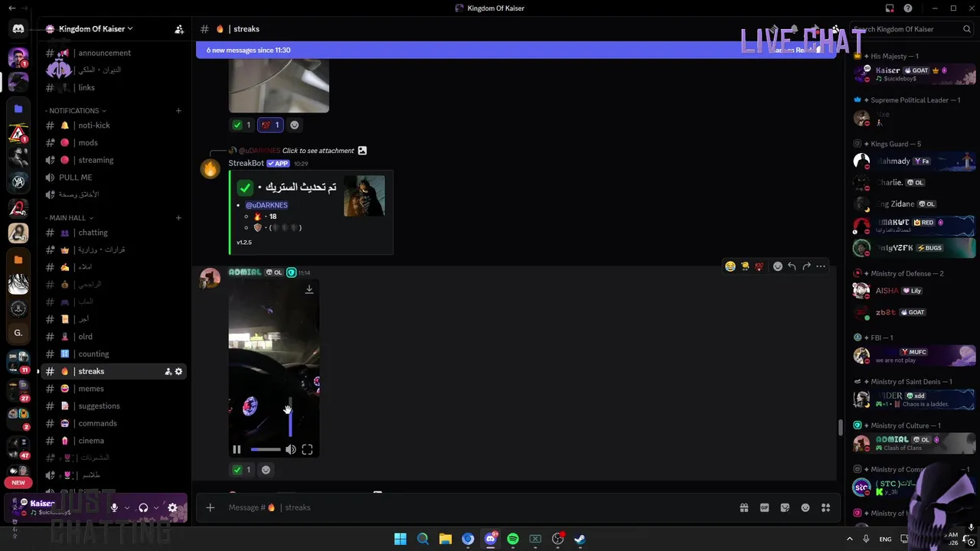Open user settings gear
Image resolution: width=980 pixels, height=551 pixels.
tap(173, 507)
